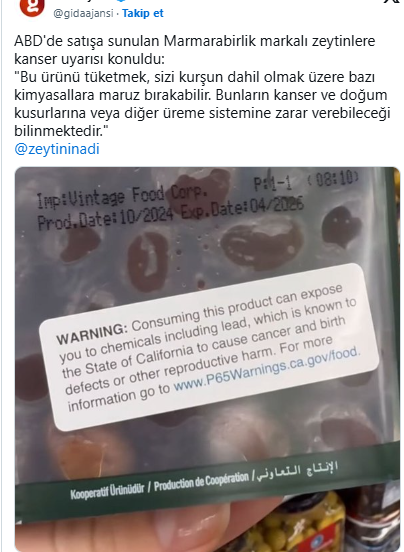Click the P:1-1 (08:10) print code
Image resolution: width=404 pixels, height=552 pixels.
tap(306, 181)
